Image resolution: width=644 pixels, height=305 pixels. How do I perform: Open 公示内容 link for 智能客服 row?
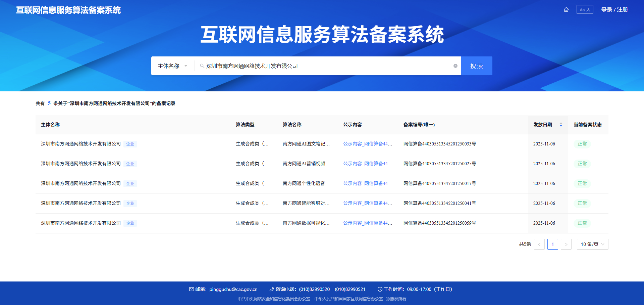click(367, 203)
